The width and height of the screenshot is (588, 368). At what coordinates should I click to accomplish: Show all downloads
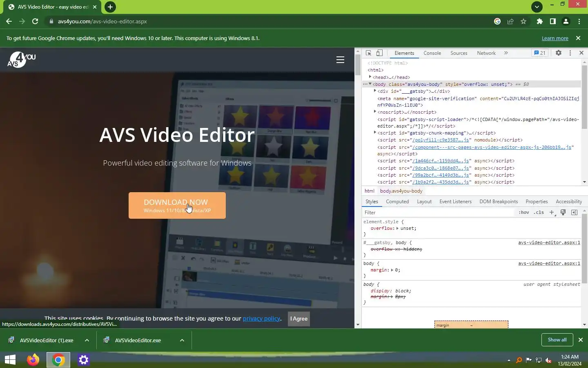tap(557, 340)
